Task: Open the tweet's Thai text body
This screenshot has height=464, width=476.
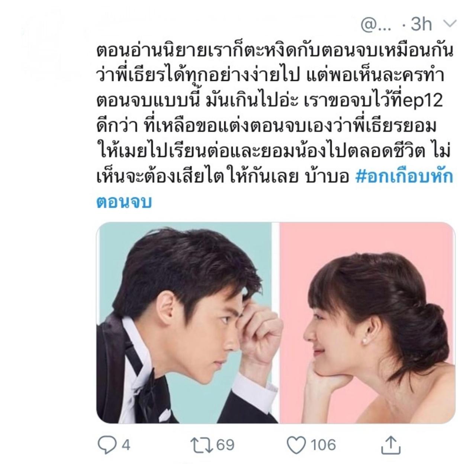Action: tap(275, 126)
